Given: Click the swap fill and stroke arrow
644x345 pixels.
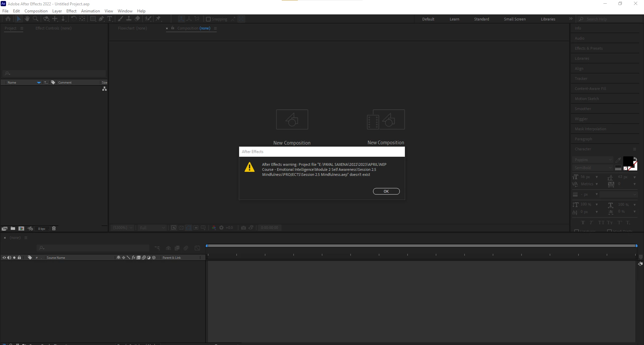Looking at the screenshot, I should pos(635,159).
